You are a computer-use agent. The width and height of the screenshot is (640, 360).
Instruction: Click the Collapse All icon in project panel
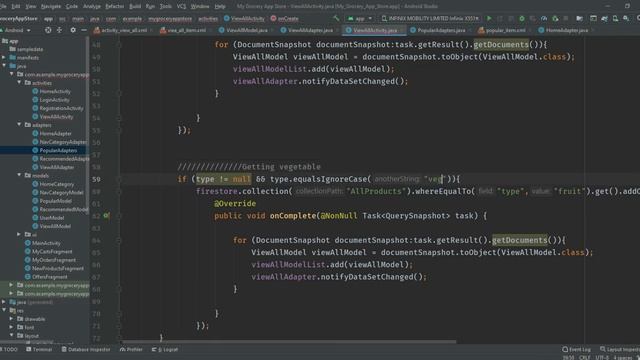tap(59, 30)
